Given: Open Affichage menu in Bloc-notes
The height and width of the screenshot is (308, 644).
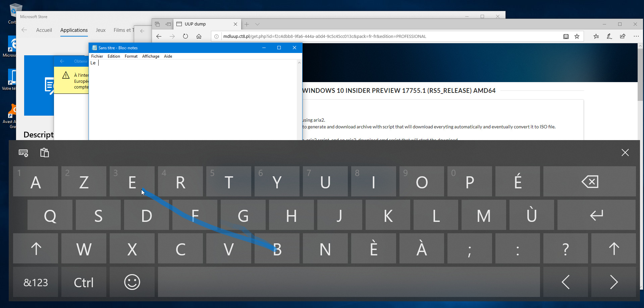Looking at the screenshot, I should tap(151, 56).
